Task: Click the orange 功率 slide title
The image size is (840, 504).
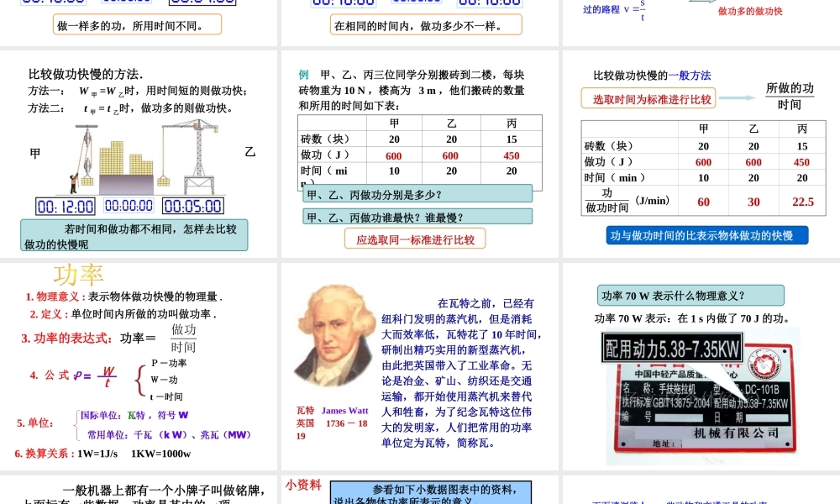Action: (79, 275)
